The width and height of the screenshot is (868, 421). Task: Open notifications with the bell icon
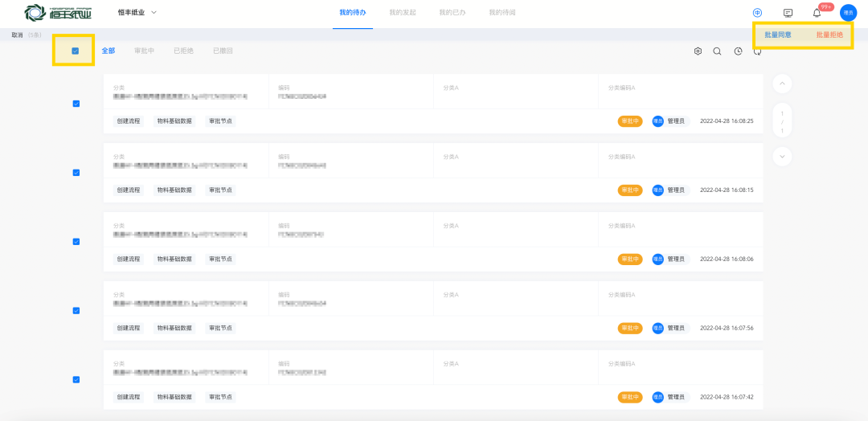coord(817,13)
